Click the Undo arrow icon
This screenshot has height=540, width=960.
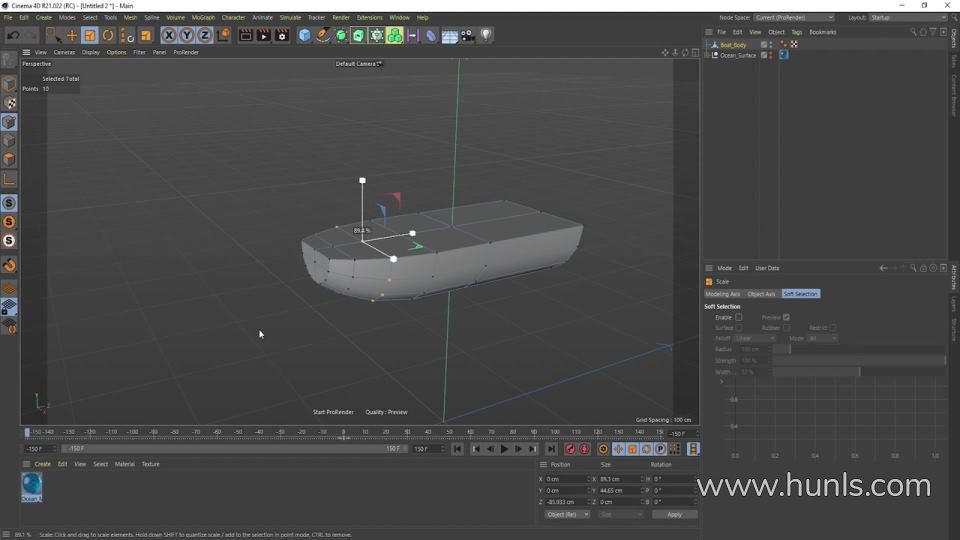coord(13,35)
